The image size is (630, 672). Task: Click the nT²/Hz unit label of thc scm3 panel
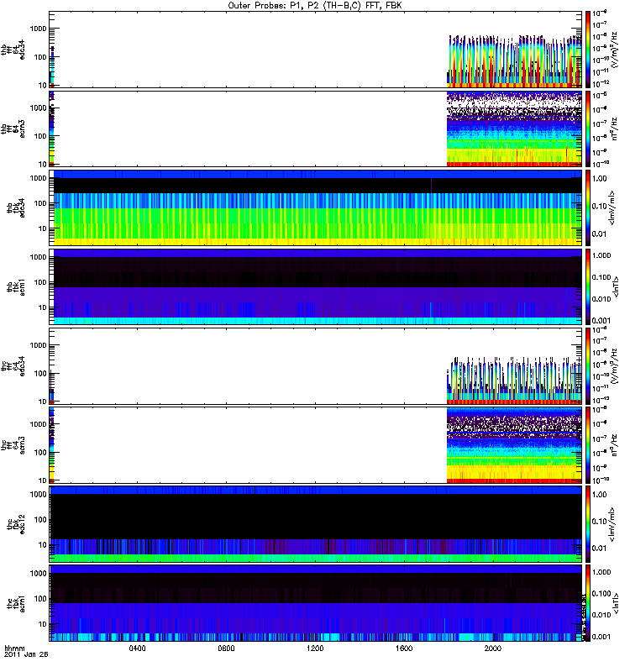614,445
